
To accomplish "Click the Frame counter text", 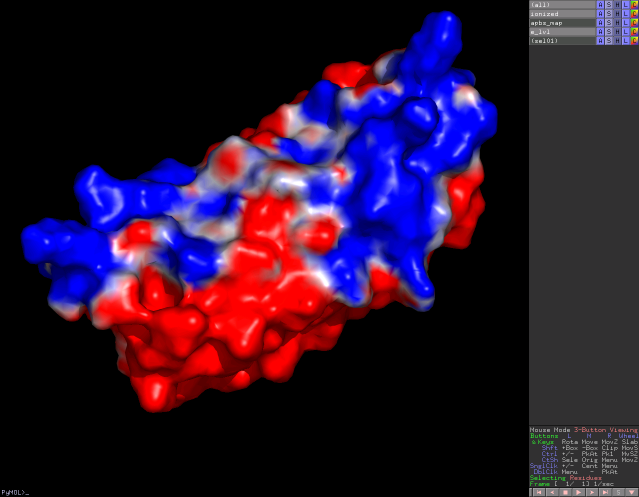I will point(571,484).
